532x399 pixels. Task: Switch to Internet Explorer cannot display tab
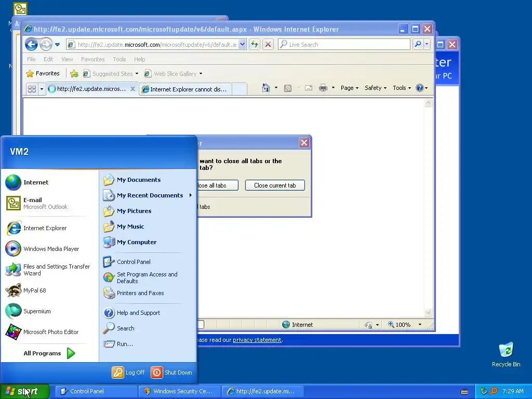tap(185, 89)
